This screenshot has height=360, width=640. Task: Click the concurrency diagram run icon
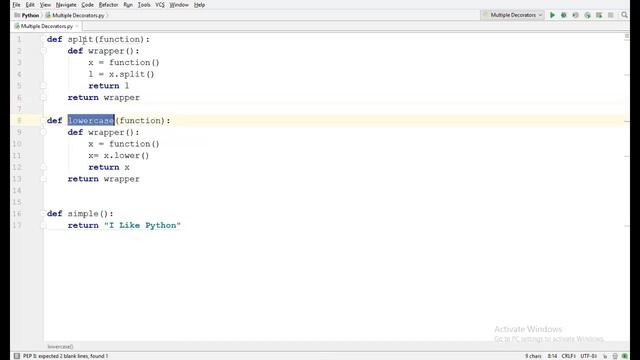pyautogui.click(x=599, y=15)
